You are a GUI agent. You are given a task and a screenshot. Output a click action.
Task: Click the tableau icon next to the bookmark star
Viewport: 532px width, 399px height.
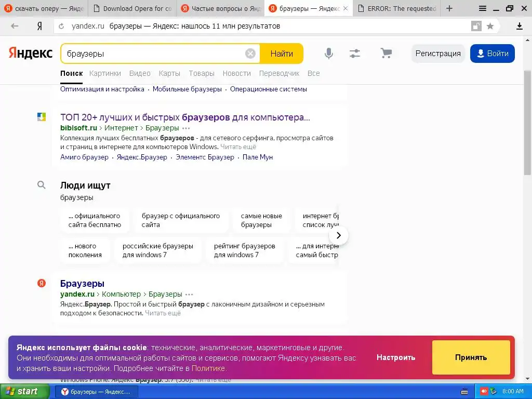(476, 26)
